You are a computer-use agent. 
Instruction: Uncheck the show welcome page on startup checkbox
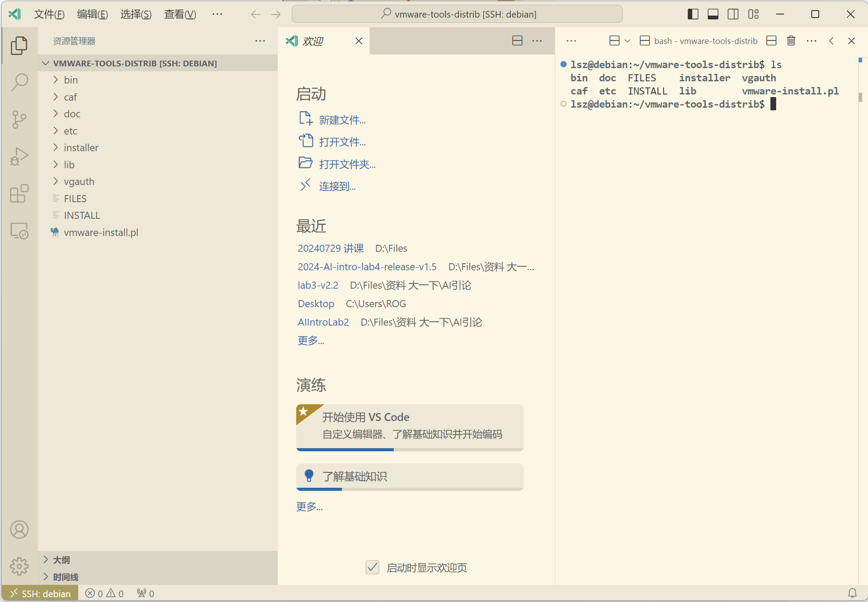tap(372, 567)
